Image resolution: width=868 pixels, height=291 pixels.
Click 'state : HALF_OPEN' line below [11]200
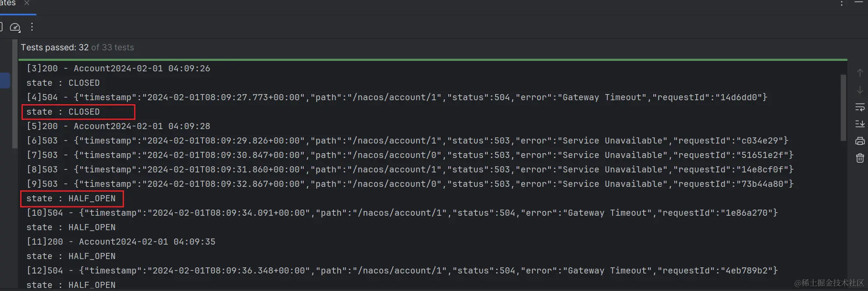[x=71, y=256]
